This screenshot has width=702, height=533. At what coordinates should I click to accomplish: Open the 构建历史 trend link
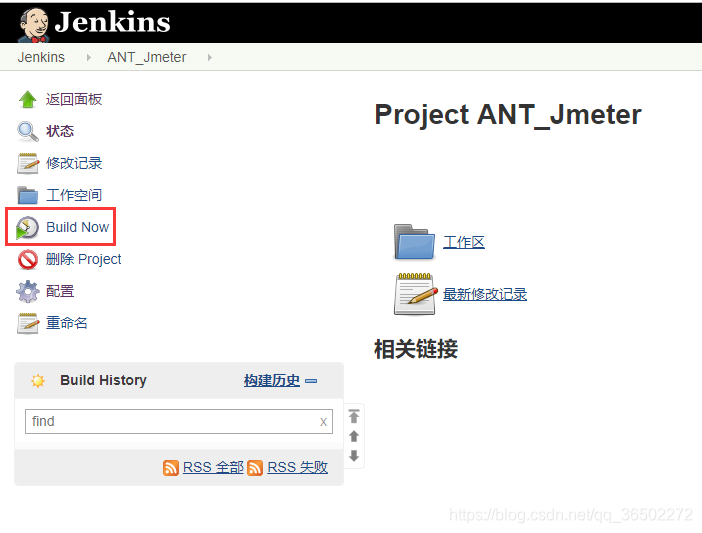[x=272, y=380]
